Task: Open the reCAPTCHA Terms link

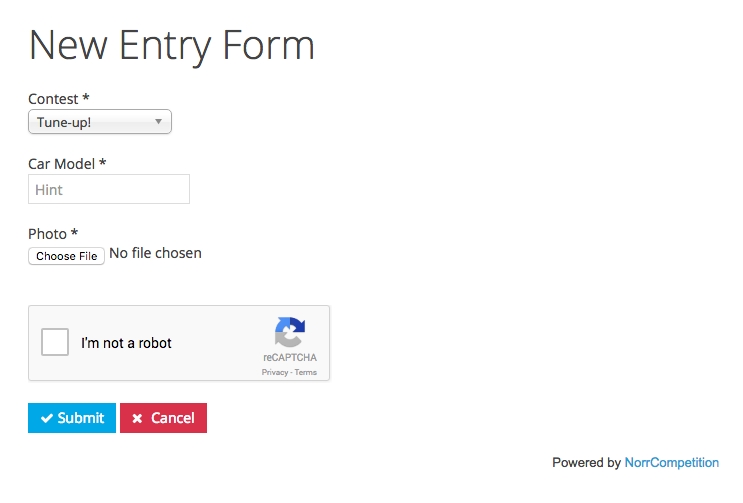Action: [306, 372]
